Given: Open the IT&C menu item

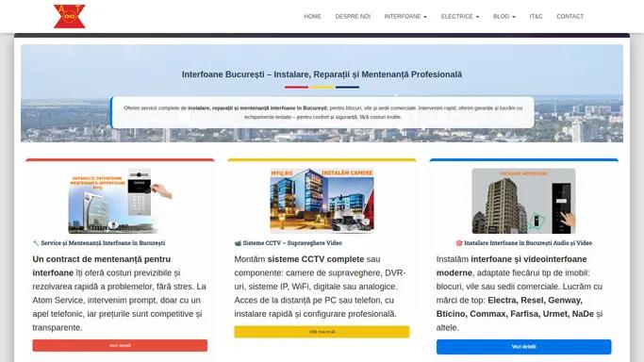Looking at the screenshot, I should point(536,16).
